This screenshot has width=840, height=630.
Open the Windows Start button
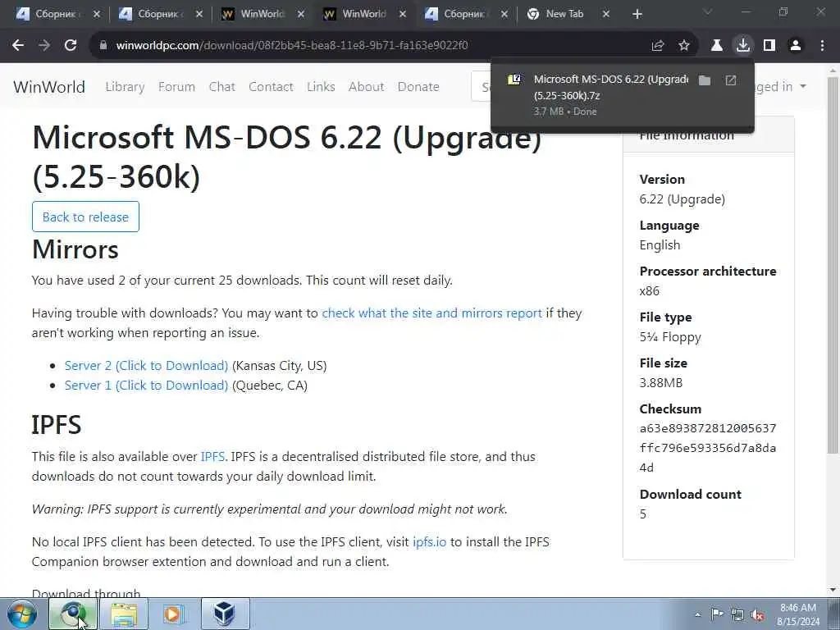[x=22, y=614]
